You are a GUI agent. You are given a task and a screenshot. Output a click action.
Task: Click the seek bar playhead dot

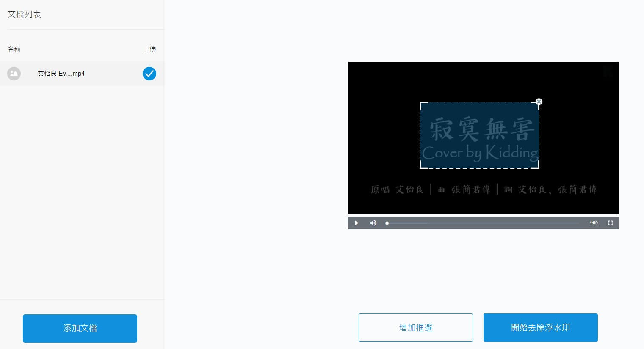click(x=387, y=223)
